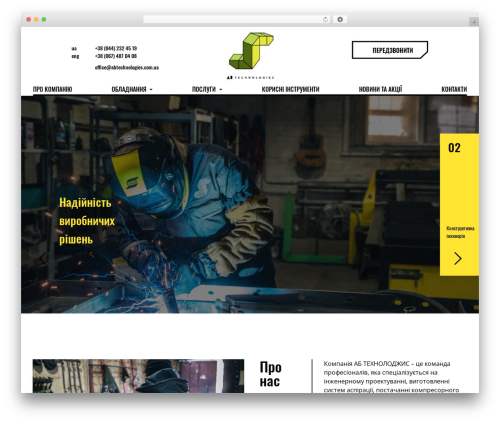Click the Конструктивна інженерія slide caption
The image size is (500, 423).
pyautogui.click(x=460, y=232)
